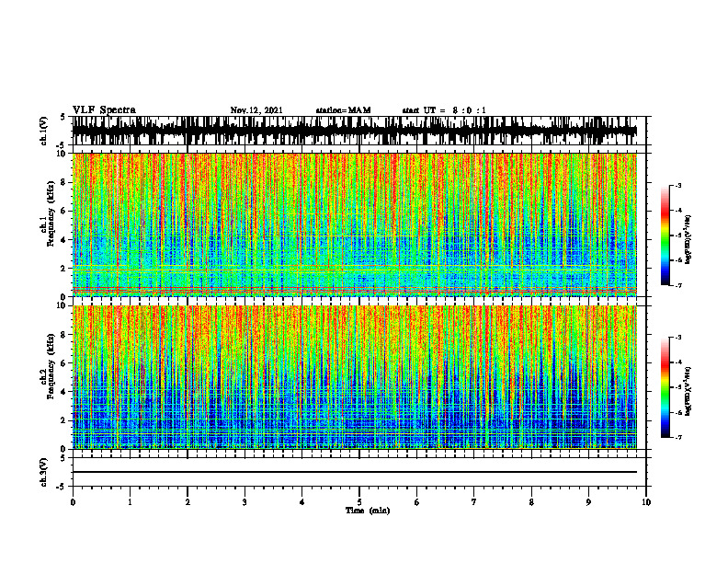The image size is (728, 563).
Task: Click time axis tick label "1"
Action: click(x=130, y=502)
